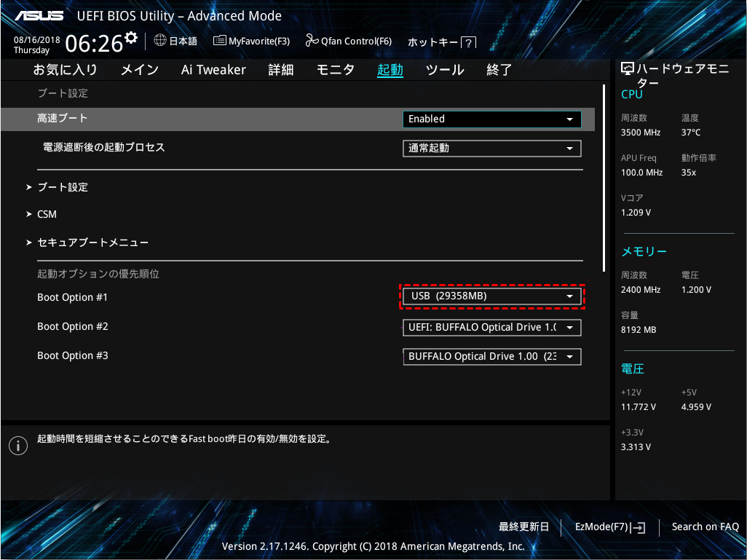Click the main panel vertical scrollbar
The width and height of the screenshot is (747, 560).
tap(604, 178)
